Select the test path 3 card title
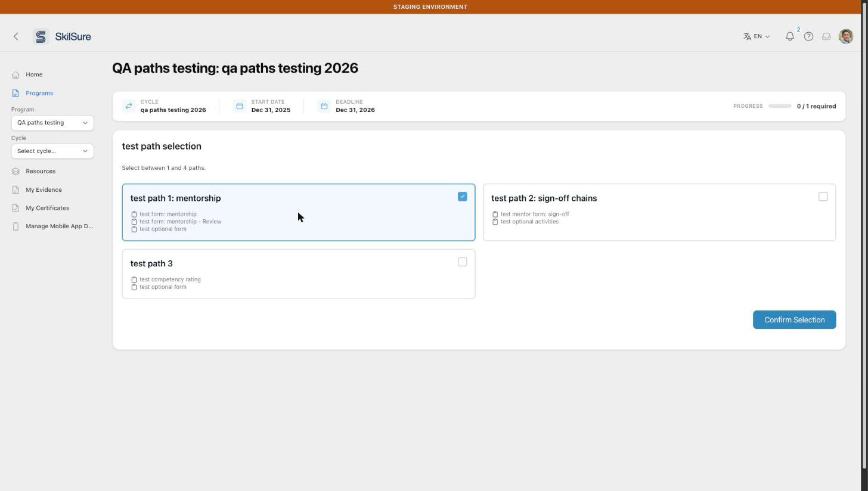The height and width of the screenshot is (491, 868). (151, 263)
